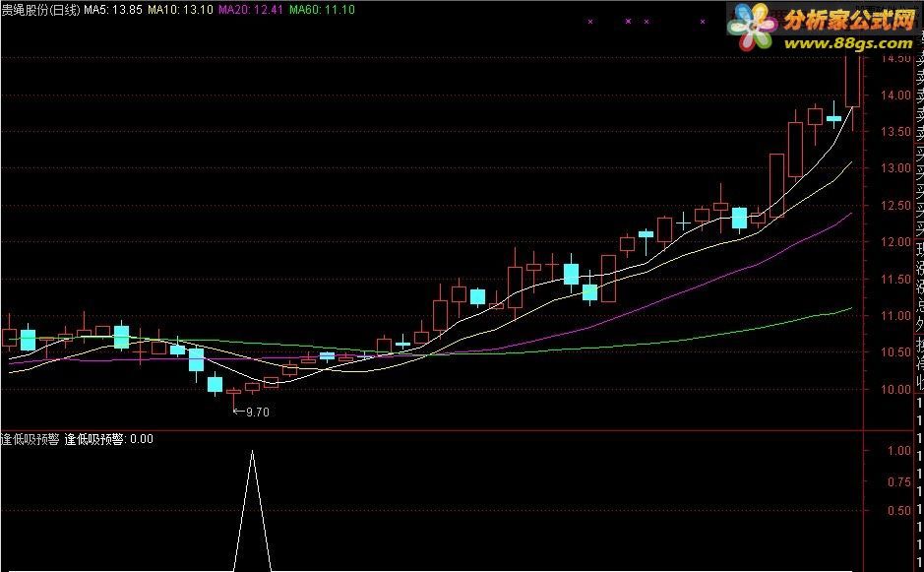Click the 14.00 price axis label
The image size is (924, 572).
point(895,95)
